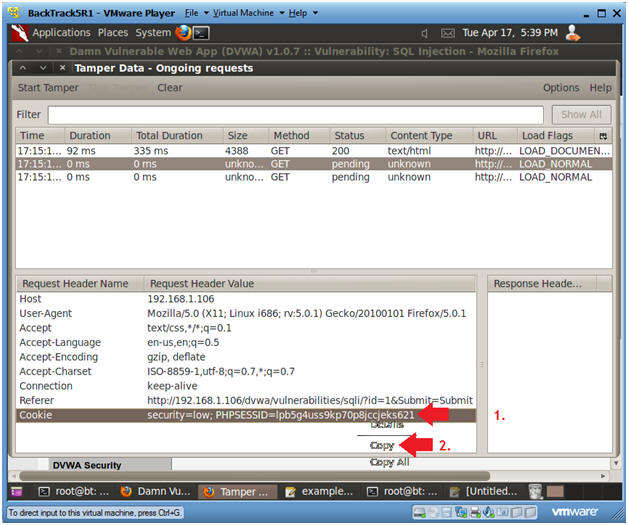
Task: Sort by Total Duration column header
Action: pos(177,136)
